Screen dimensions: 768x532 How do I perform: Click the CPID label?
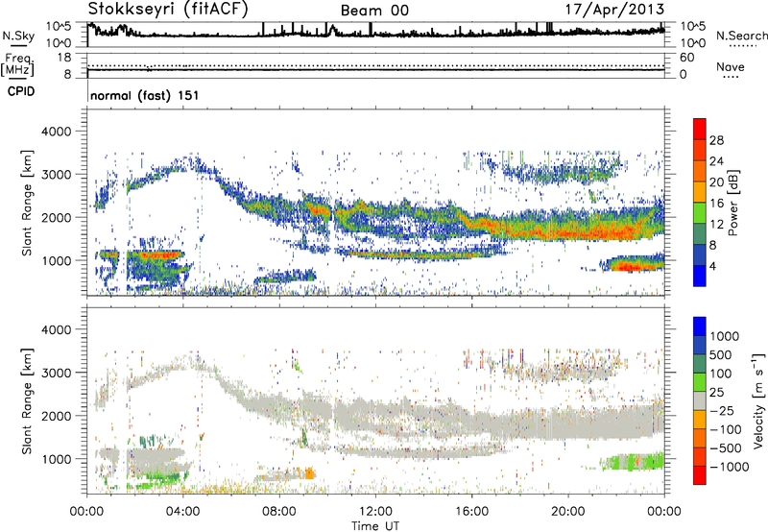[x=21, y=91]
